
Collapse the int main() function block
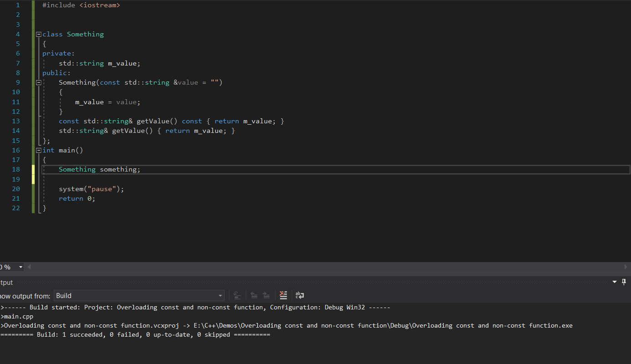[39, 150]
